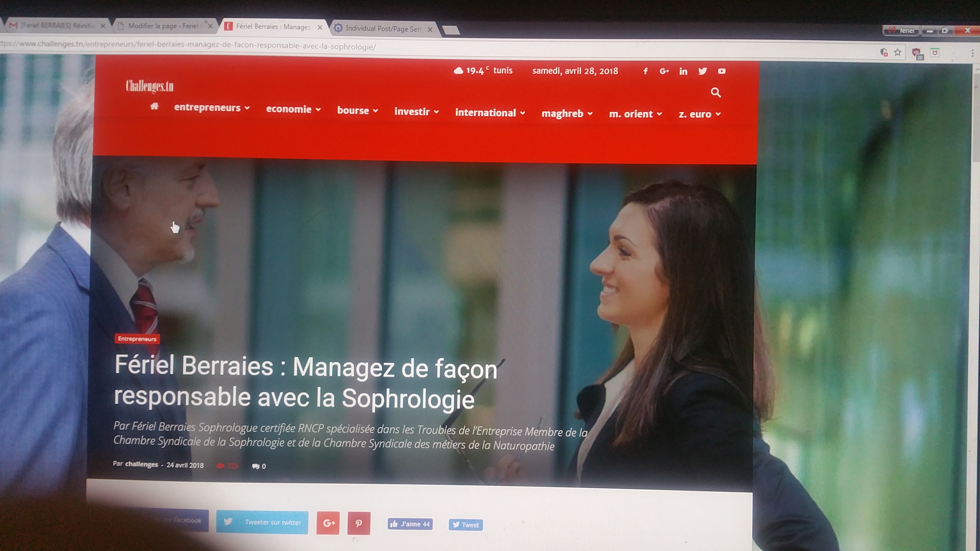Click Tweeter sur twitter button
This screenshot has width=980, height=551.
click(262, 522)
